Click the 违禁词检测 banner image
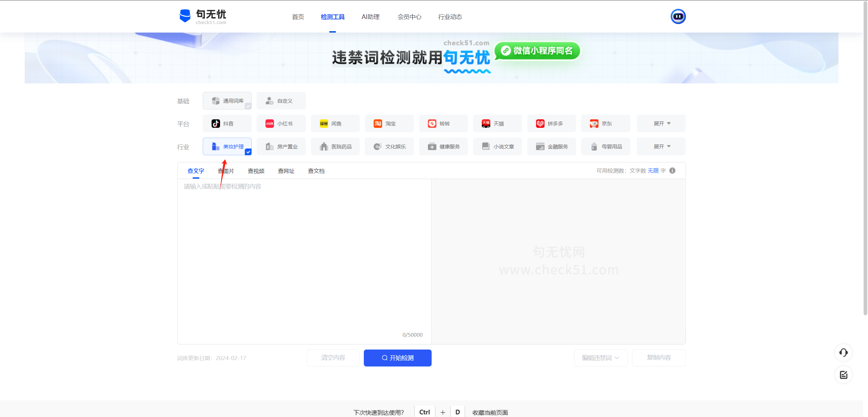This screenshot has width=868, height=417. click(431, 58)
